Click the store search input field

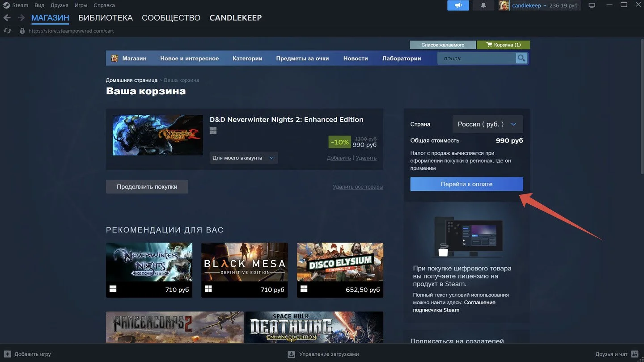point(477,58)
